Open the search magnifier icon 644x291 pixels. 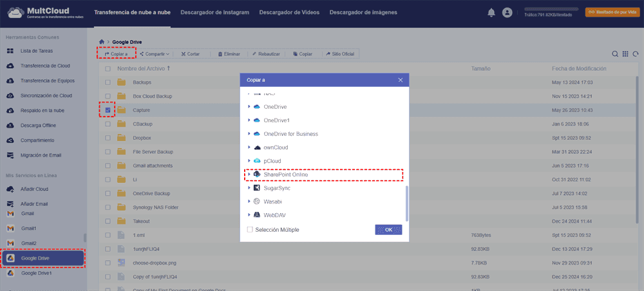click(615, 54)
